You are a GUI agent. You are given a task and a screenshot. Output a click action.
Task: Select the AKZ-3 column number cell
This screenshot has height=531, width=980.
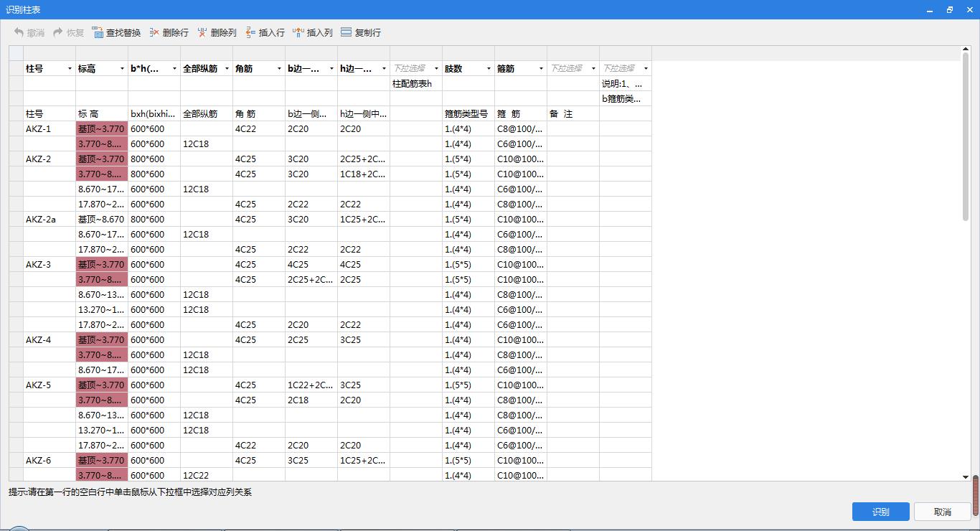[x=50, y=265]
